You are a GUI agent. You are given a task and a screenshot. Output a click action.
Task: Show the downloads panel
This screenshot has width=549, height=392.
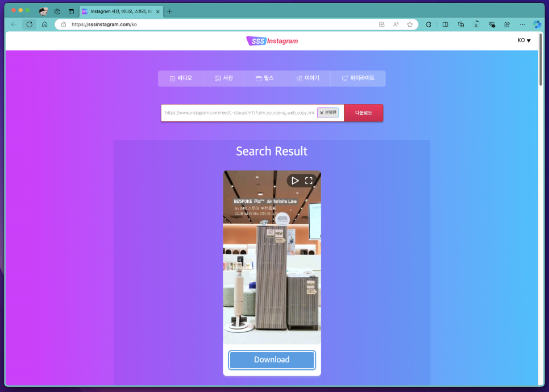click(476, 24)
